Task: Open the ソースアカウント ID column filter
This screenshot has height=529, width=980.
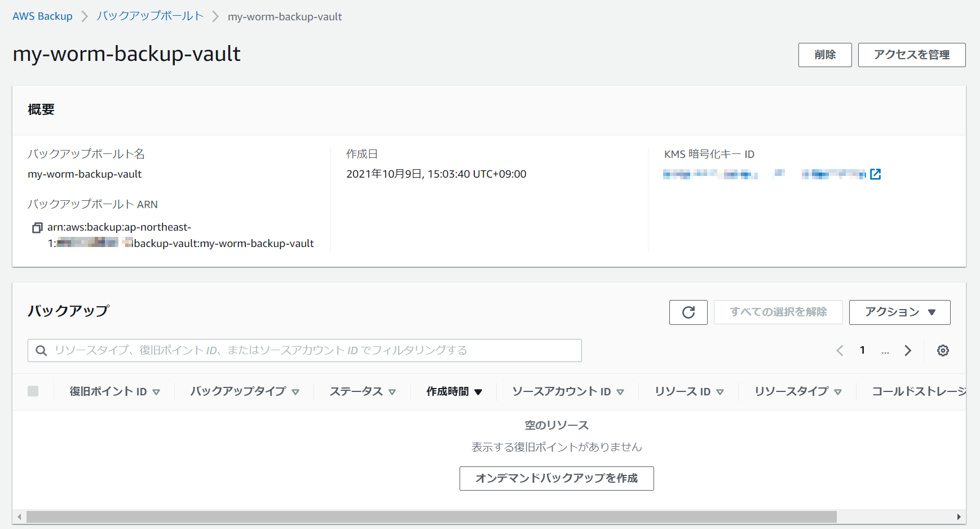Action: coord(621,391)
